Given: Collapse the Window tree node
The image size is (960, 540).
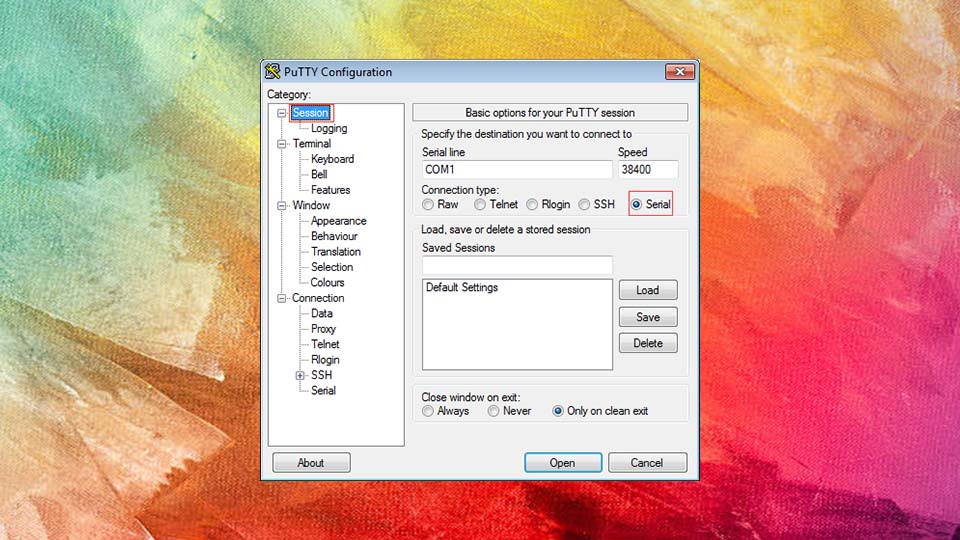Looking at the screenshot, I should 282,206.
